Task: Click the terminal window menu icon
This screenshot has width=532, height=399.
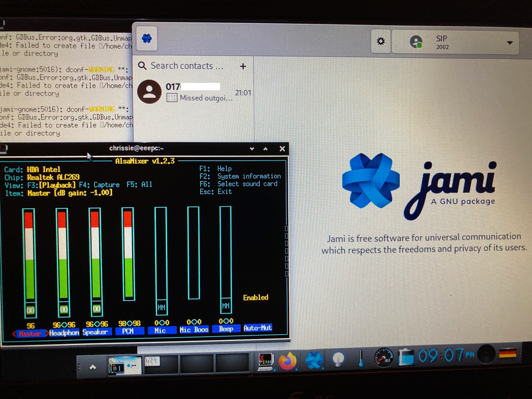Action: coord(4,149)
